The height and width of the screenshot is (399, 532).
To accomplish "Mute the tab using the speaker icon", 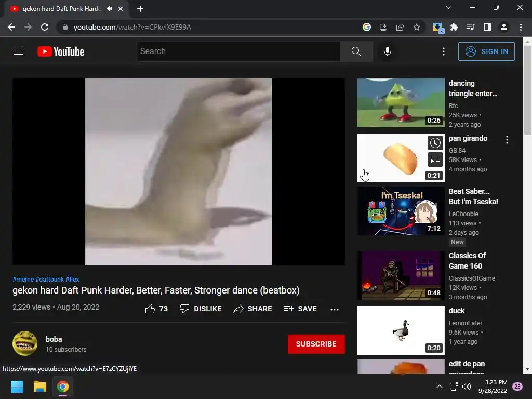I will (109, 9).
